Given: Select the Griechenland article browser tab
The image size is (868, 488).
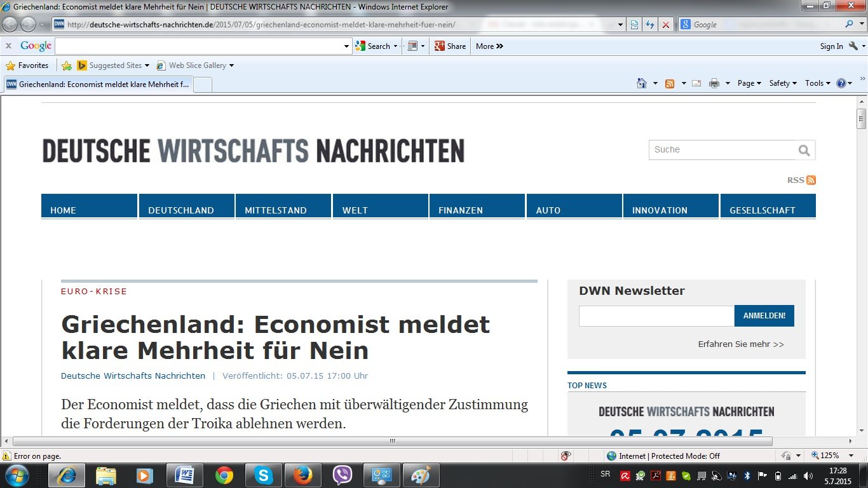Looking at the screenshot, I should [x=97, y=84].
